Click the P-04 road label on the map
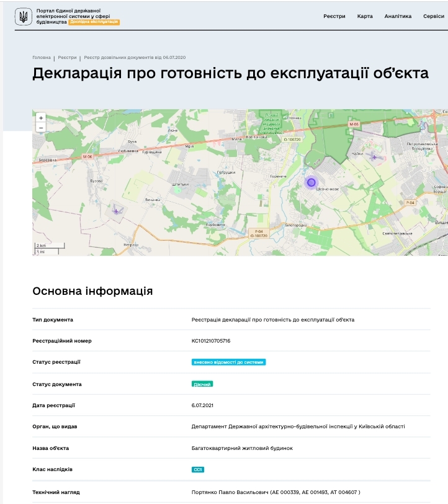The width and height of the screenshot is (448, 504). tap(410, 202)
